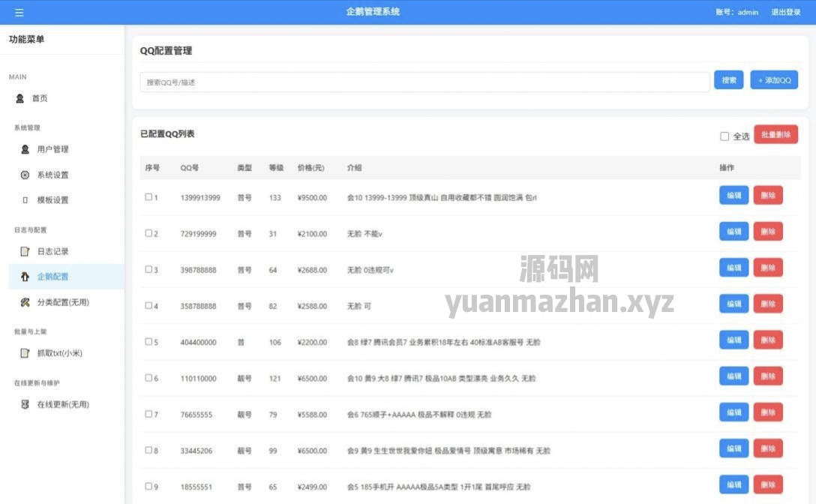Viewport: 816px width, 504px height.
Task: Click the 分类配置 tools icon
Action: pos(25,302)
